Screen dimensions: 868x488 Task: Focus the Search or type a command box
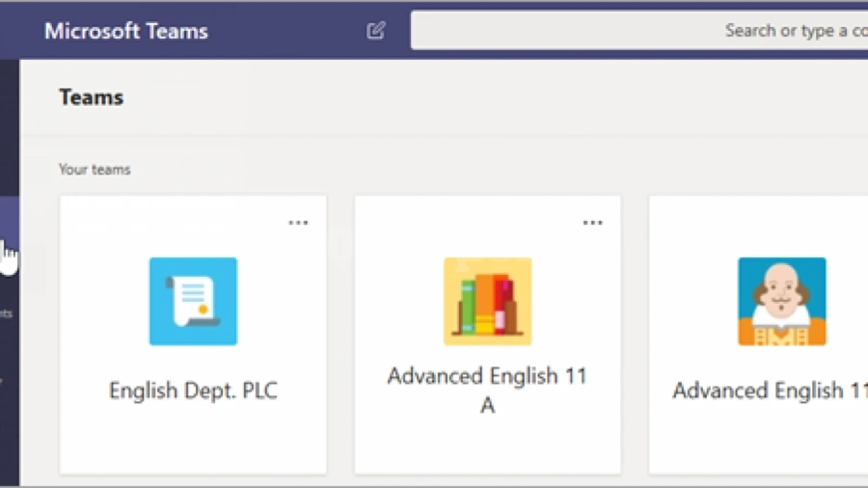638,31
